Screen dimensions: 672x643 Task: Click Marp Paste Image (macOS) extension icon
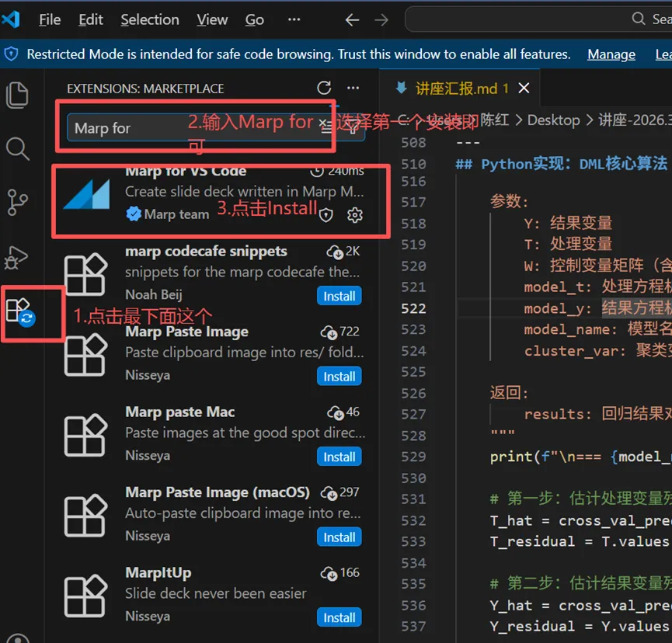pyautogui.click(x=85, y=516)
